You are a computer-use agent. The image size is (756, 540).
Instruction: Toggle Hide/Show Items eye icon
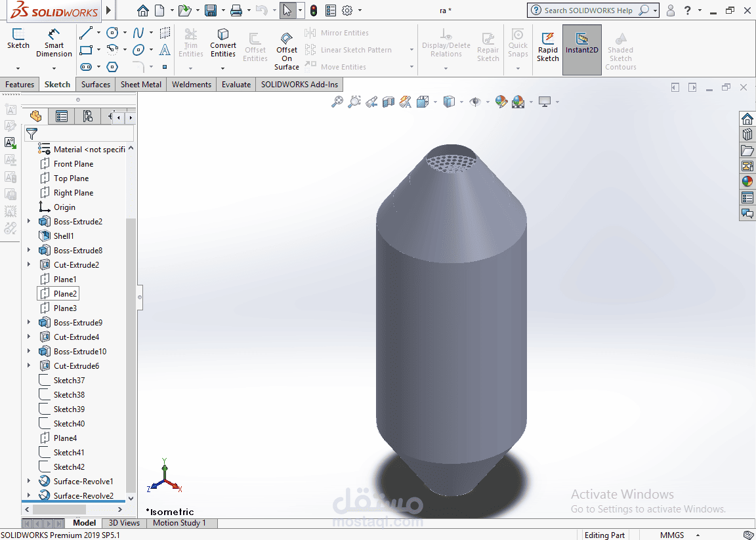click(475, 102)
